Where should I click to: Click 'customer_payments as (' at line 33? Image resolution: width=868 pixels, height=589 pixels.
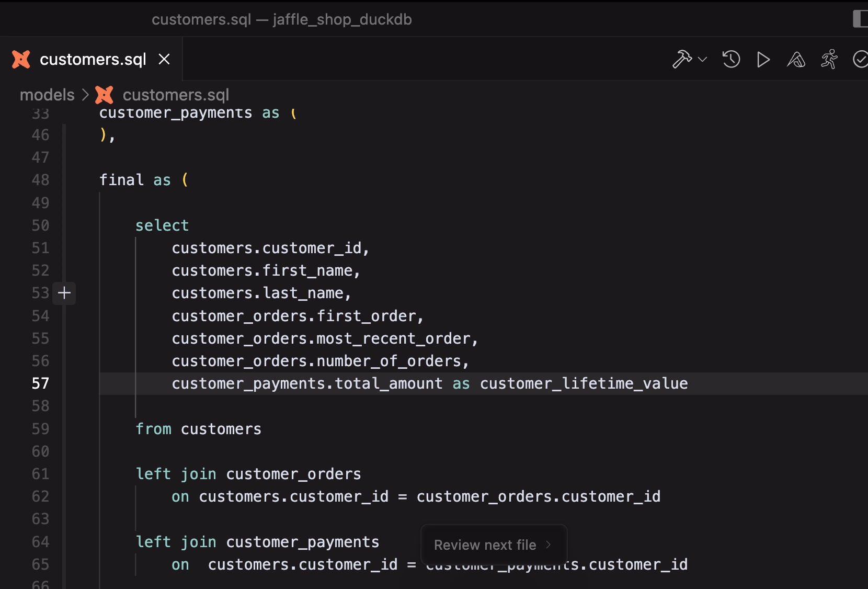[198, 113]
